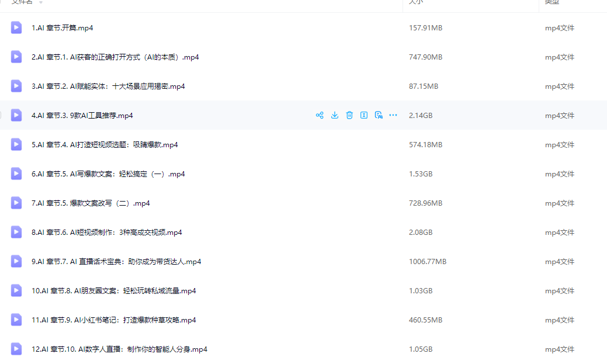Open 9.AI 章节.7. AI 直播话术宝典 video
Screen dimensions: 607x364
coord(116,262)
